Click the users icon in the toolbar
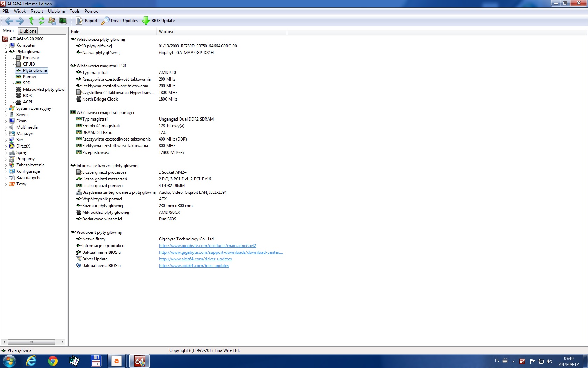 click(52, 21)
